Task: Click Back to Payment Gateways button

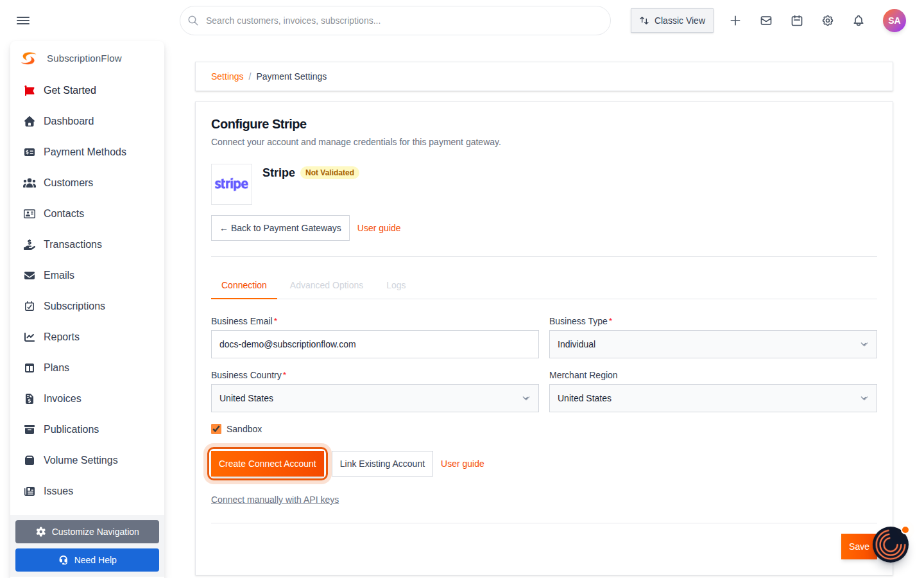Action: pos(280,228)
